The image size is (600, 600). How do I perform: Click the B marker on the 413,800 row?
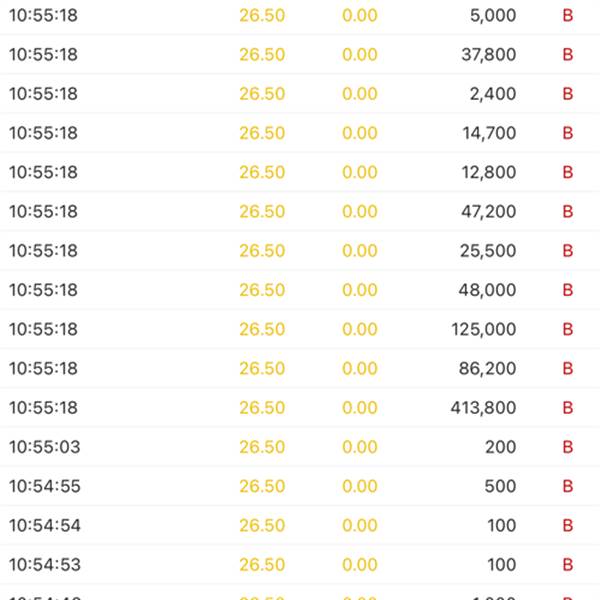tap(568, 408)
